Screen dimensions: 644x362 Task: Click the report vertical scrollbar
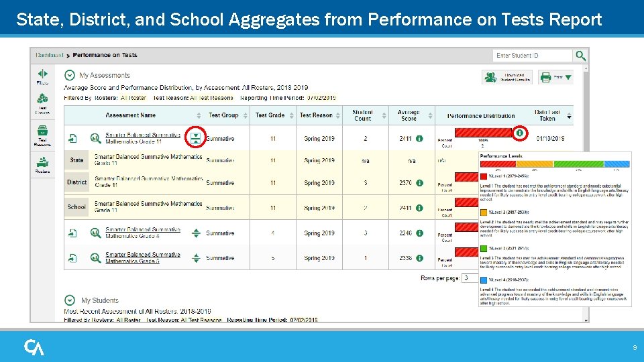pyautogui.click(x=586, y=193)
